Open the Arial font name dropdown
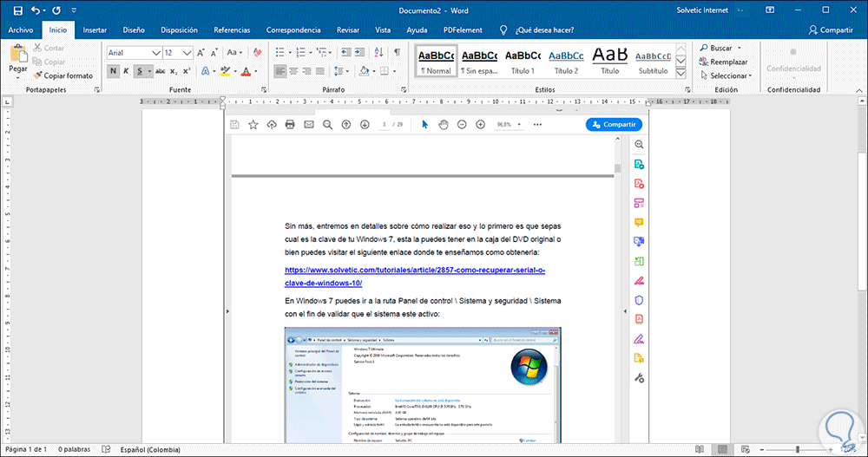Viewport: 868px width, 457px height. (156, 53)
